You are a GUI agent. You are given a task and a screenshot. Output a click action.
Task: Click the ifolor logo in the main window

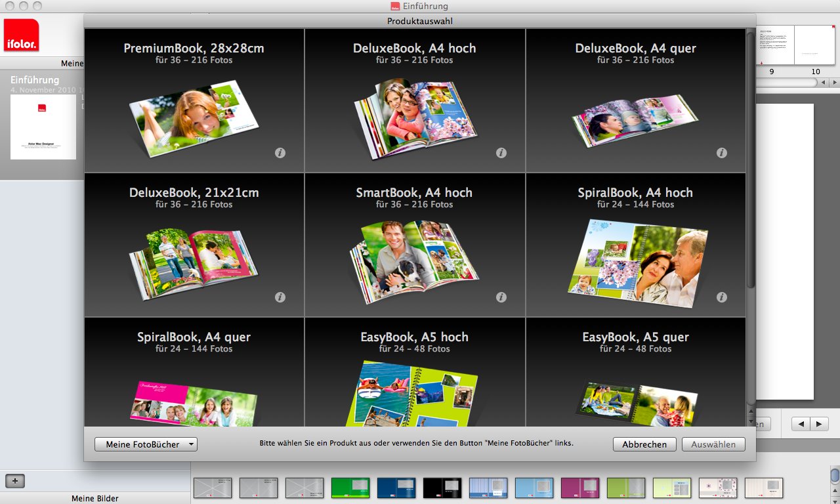point(22,35)
